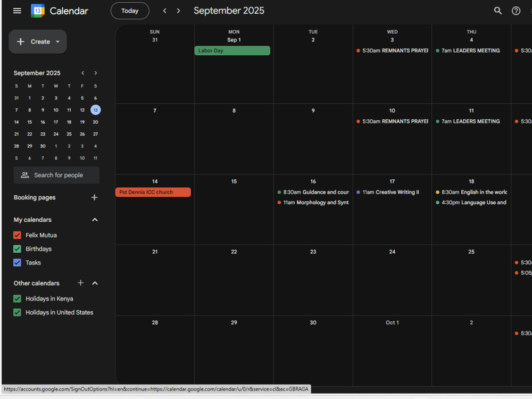This screenshot has width=532, height=399.
Task: Click the September 2025 header title
Action: (229, 11)
